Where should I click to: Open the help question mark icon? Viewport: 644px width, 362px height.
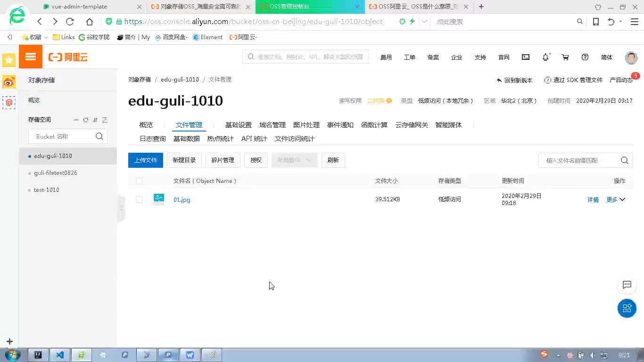click(585, 57)
